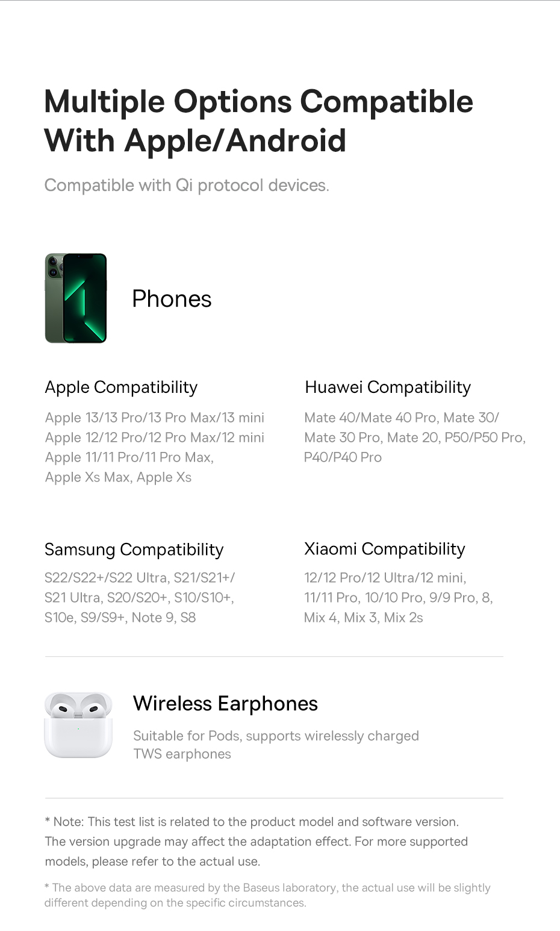Screen dimensions: 560x931
Task: Click the 'Apple Xs Max, Apple Xs' line
Action: 118,477
